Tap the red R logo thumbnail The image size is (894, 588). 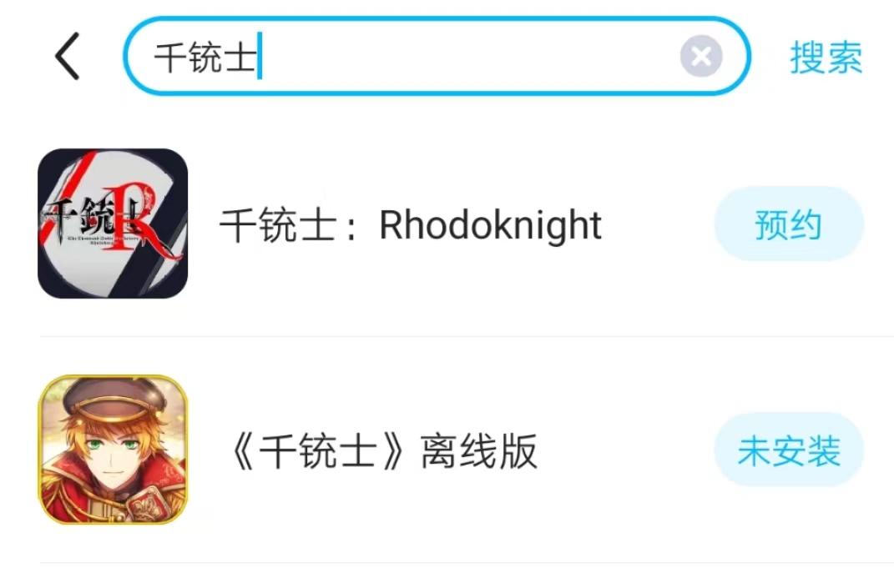pyautogui.click(x=113, y=224)
